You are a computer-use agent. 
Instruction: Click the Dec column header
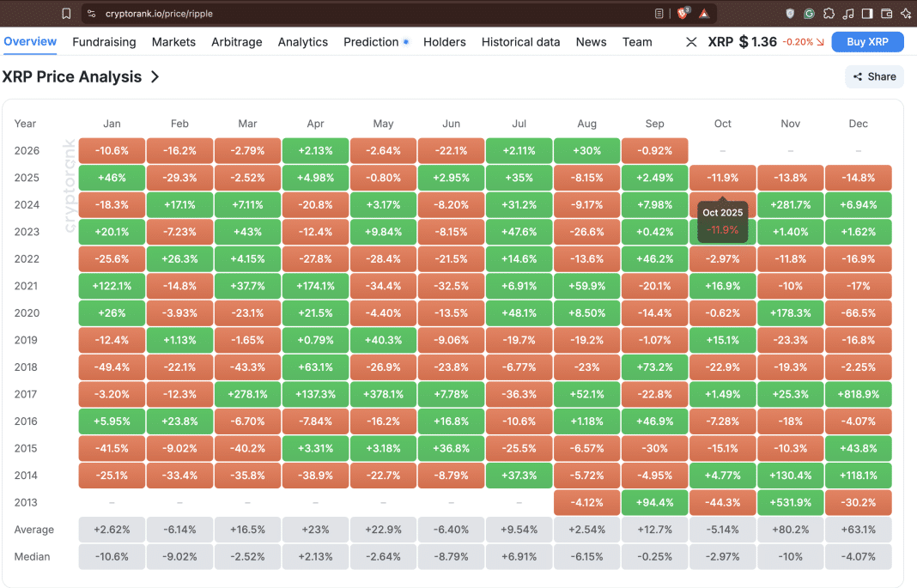(x=858, y=124)
